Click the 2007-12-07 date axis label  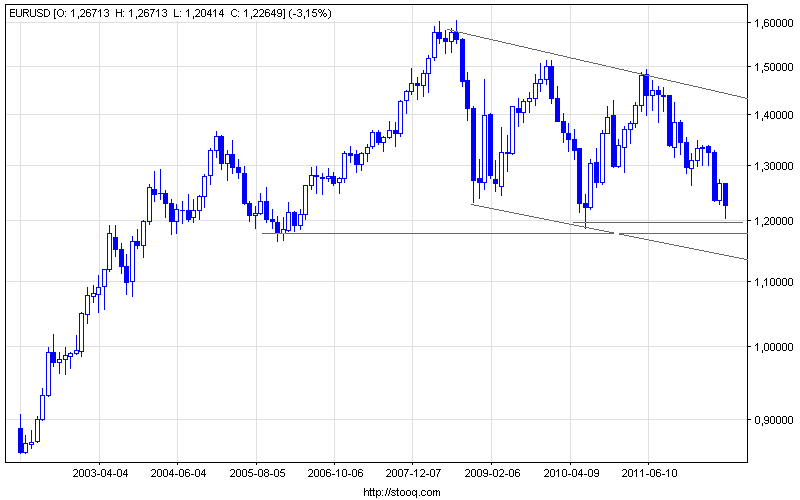(x=413, y=473)
